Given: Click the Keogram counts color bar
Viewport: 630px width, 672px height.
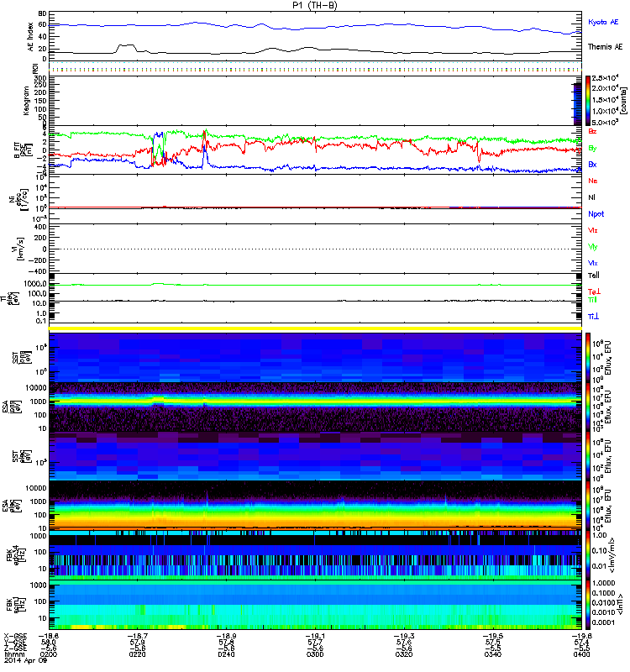Looking at the screenshot, I should 587,101.
